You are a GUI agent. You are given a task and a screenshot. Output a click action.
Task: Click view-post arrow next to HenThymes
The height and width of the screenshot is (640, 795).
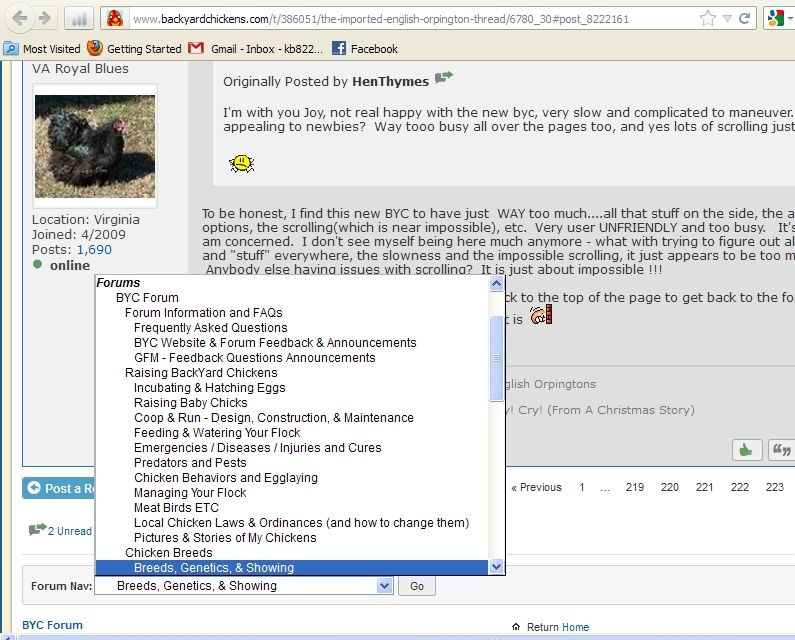[x=444, y=78]
